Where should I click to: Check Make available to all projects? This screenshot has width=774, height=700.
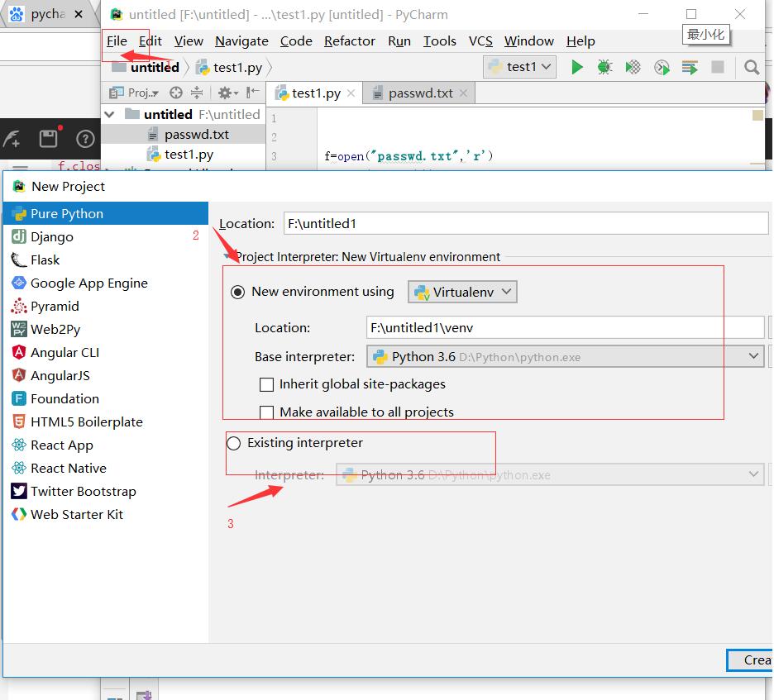(266, 412)
